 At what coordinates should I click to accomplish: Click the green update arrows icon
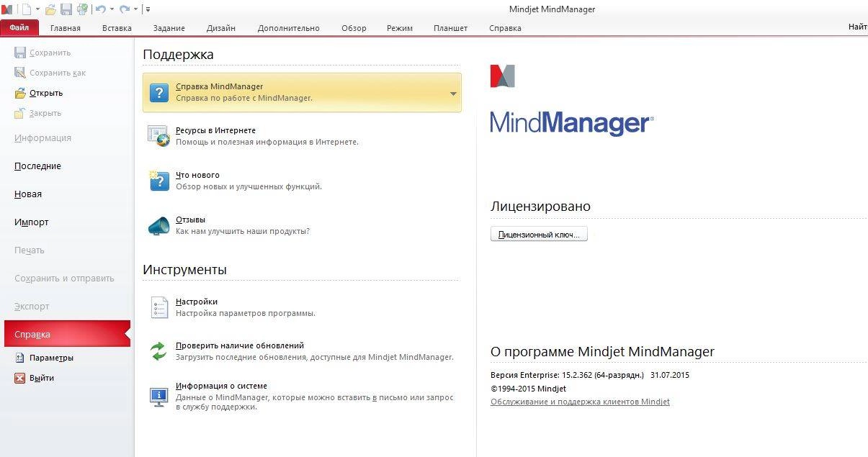pyautogui.click(x=158, y=351)
